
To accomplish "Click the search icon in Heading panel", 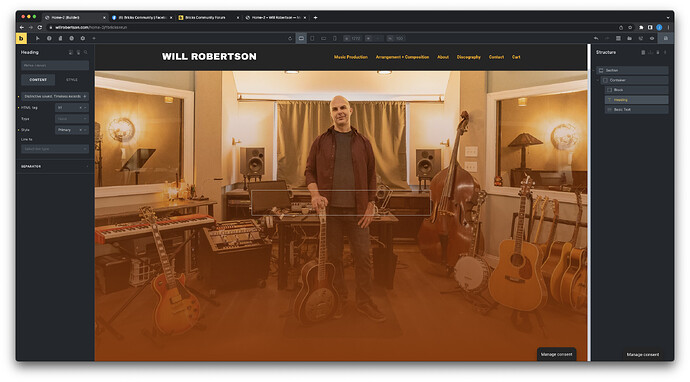I will 86,52.
